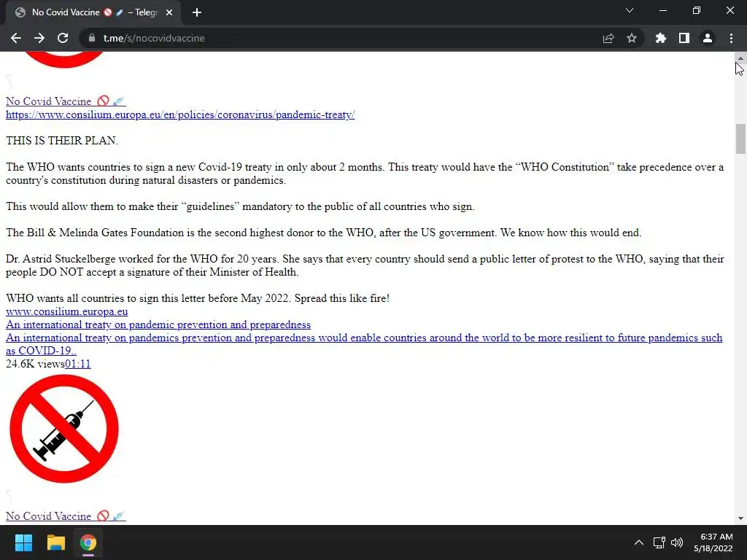Open File Explorer from the taskbar
747x560 pixels.
tap(55, 542)
